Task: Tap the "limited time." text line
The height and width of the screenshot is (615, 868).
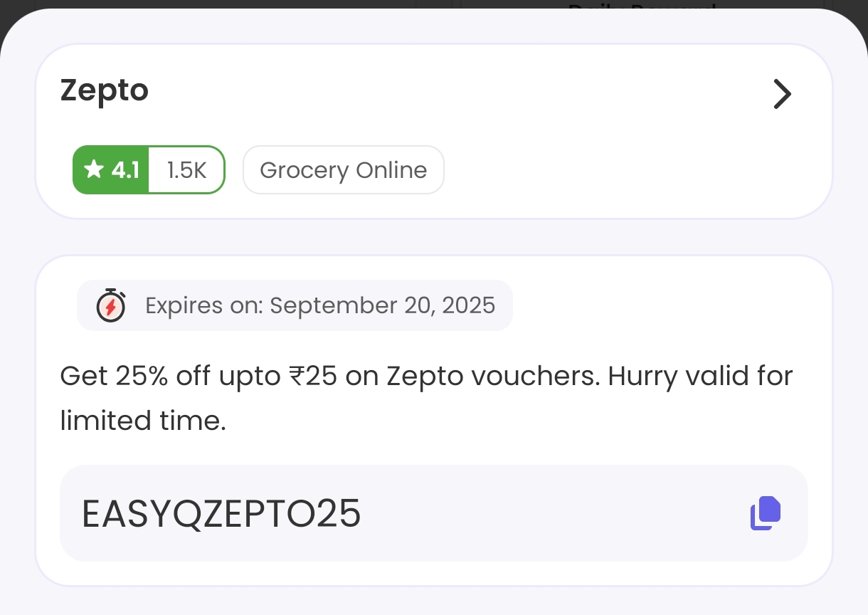Action: [x=142, y=421]
